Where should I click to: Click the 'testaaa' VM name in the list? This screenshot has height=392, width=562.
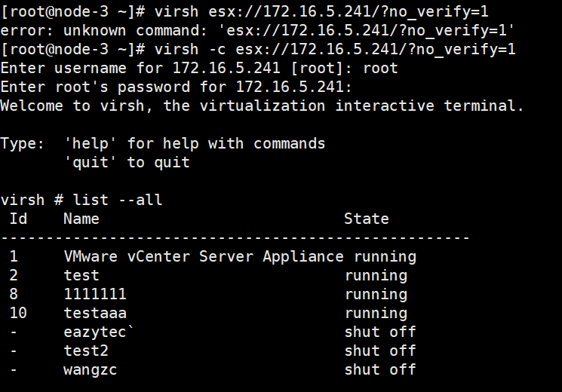(x=95, y=313)
